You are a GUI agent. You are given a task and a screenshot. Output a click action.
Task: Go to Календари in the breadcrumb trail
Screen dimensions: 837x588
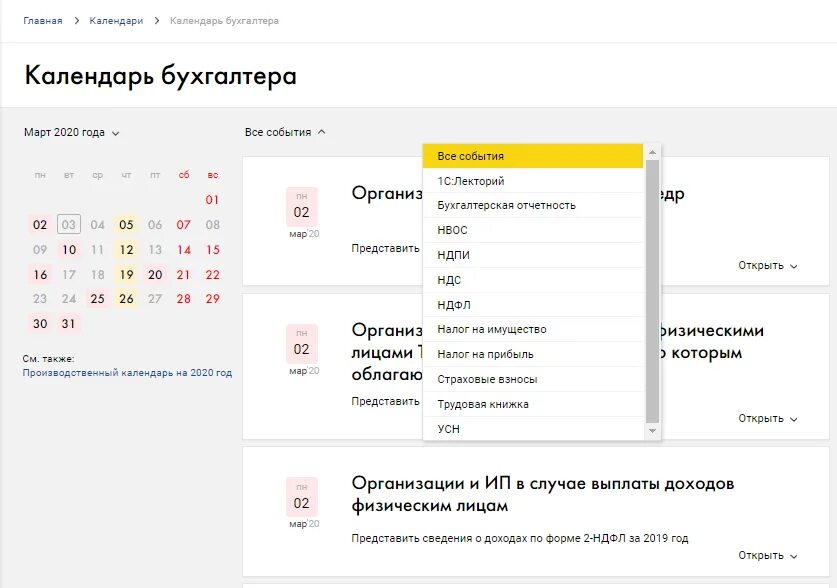(113, 19)
